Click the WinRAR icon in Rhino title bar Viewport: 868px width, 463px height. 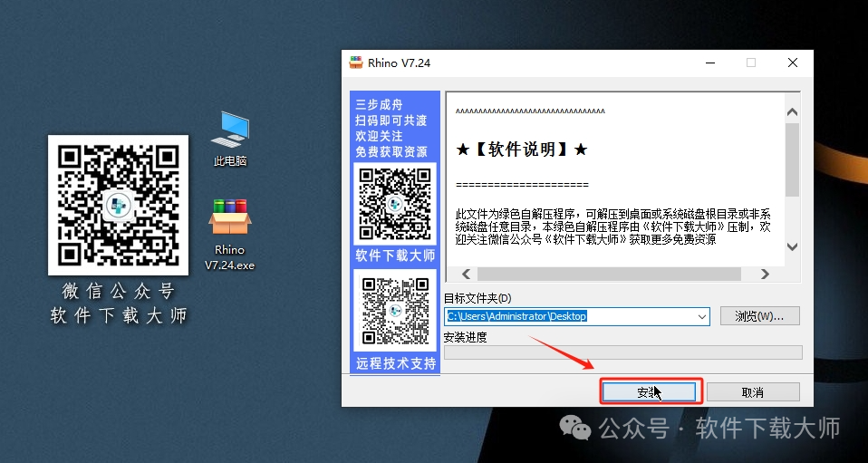point(356,63)
